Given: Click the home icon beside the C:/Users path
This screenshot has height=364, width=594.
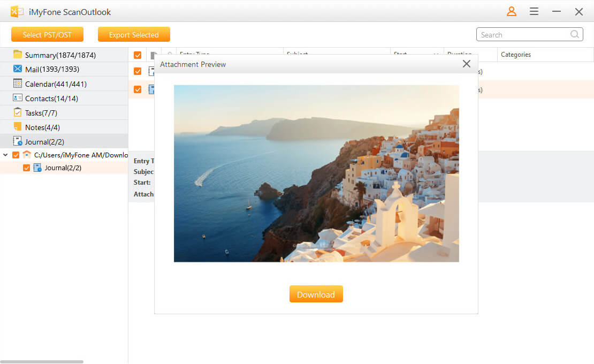Looking at the screenshot, I should point(27,155).
